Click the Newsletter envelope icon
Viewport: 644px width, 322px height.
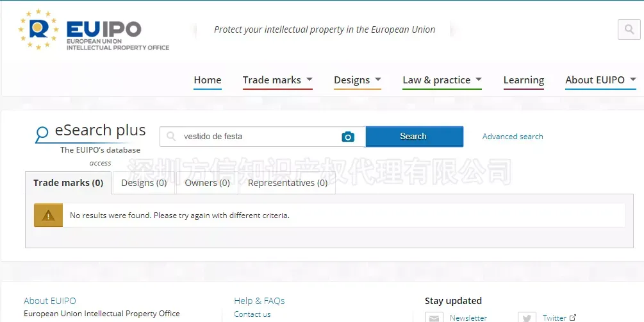pyautogui.click(x=435, y=318)
